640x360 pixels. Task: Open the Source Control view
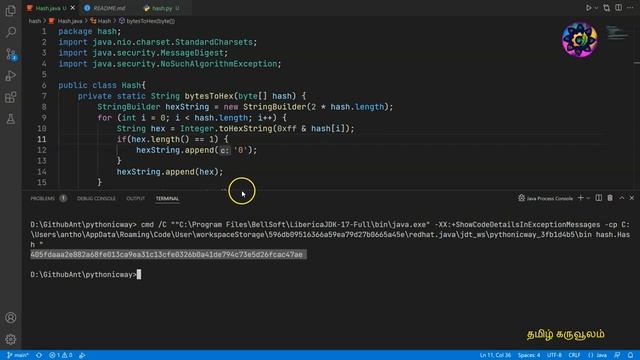(x=11, y=54)
